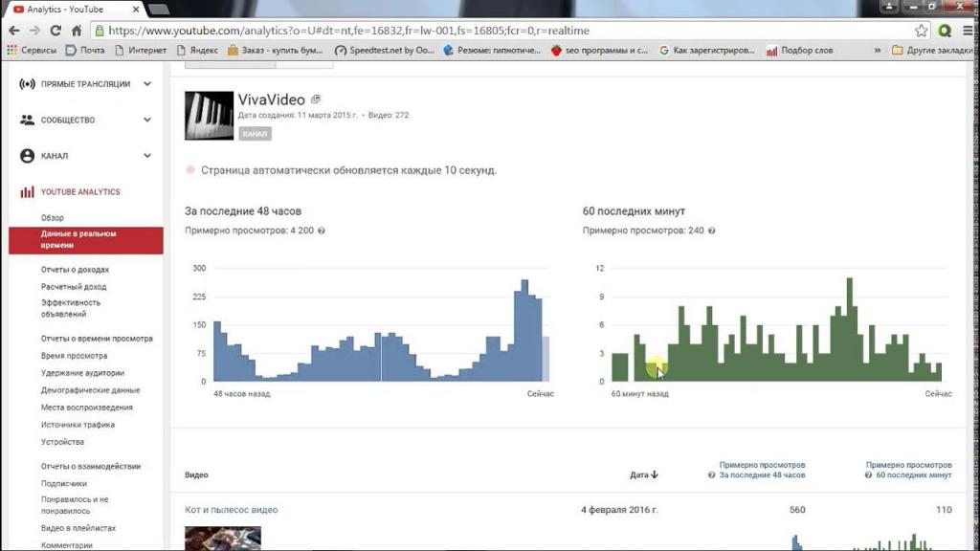Select Данные в реальном времени menu item

pos(78,239)
